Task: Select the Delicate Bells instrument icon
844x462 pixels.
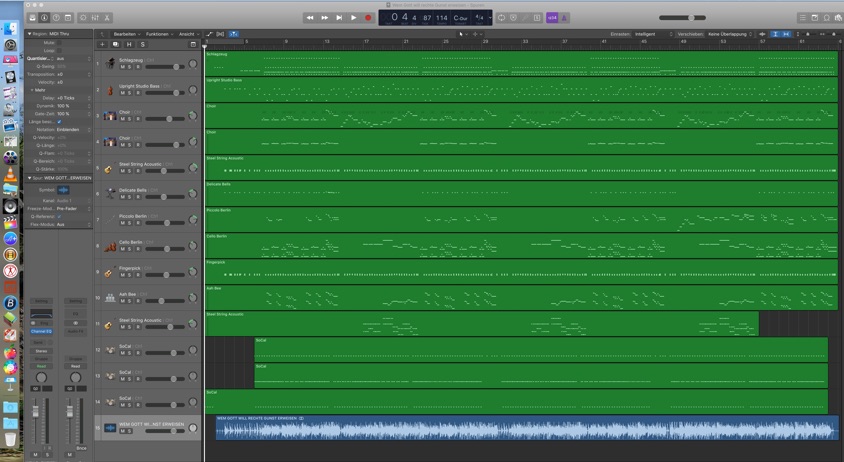Action: 110,194
